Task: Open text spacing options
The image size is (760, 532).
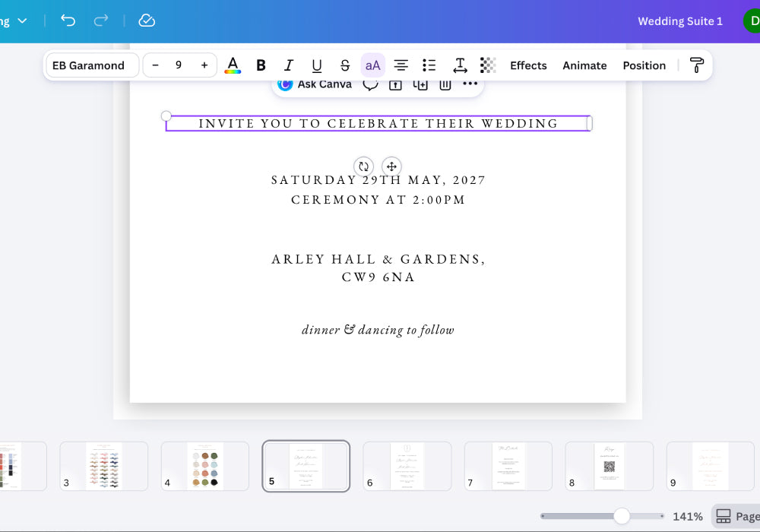Action: (x=460, y=65)
